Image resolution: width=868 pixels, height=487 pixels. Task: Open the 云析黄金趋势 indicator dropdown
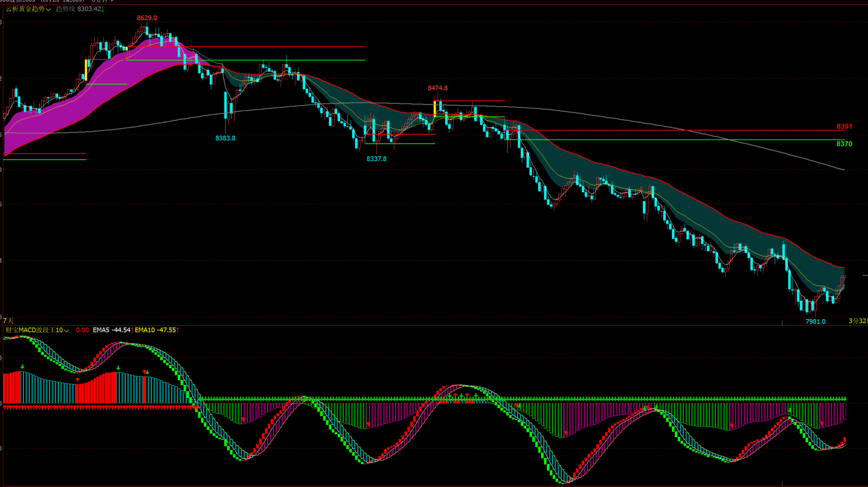click(x=48, y=9)
